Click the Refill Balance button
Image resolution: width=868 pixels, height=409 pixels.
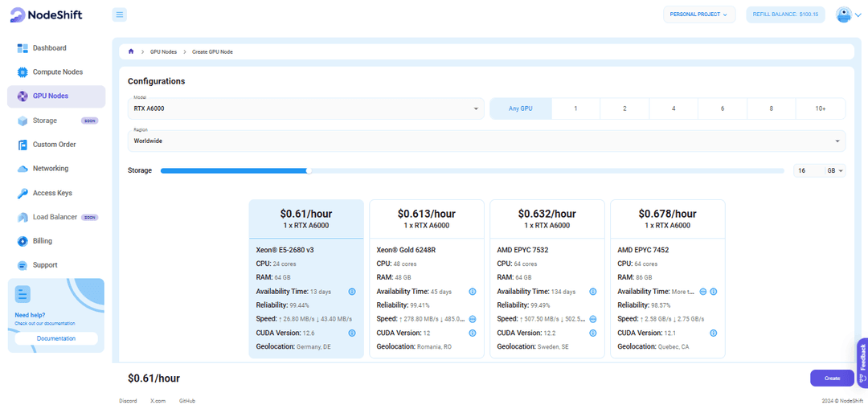785,14
